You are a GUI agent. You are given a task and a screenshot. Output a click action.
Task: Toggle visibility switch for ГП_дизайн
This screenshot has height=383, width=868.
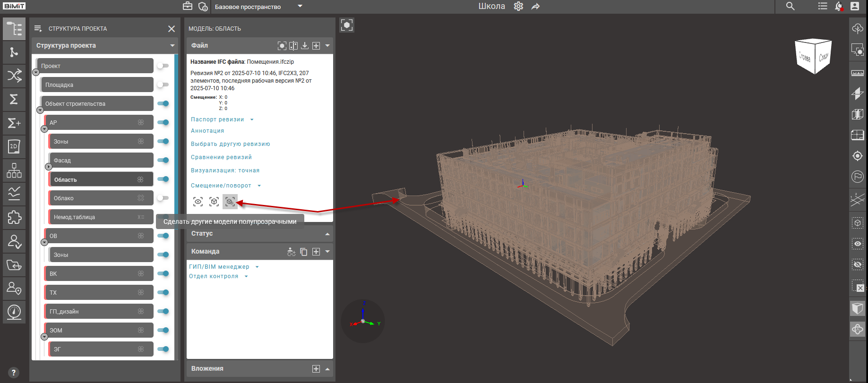(163, 311)
